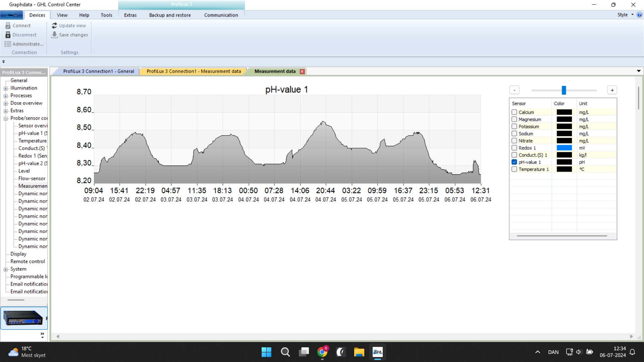Image resolution: width=644 pixels, height=362 pixels.
Task: Uncheck the pH-value 1 sensor checkbox
Action: tap(514, 162)
